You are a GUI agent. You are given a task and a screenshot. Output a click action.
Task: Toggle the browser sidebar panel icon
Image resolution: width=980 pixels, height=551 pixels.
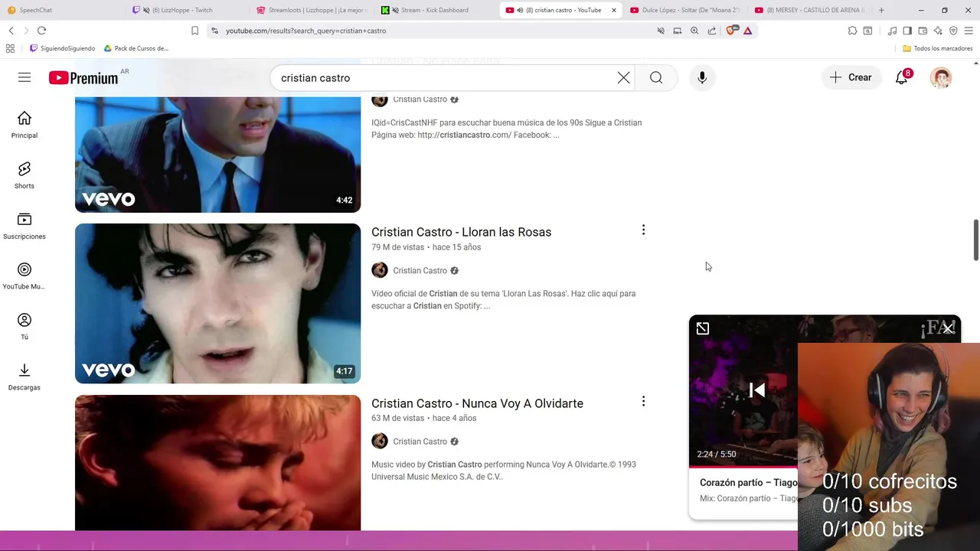pos(907,31)
